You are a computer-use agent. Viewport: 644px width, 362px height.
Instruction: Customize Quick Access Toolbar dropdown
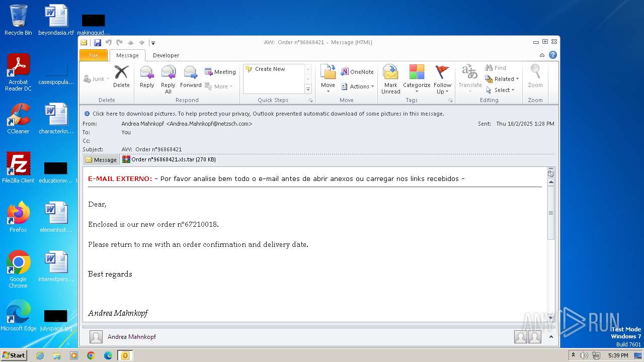pos(153,43)
